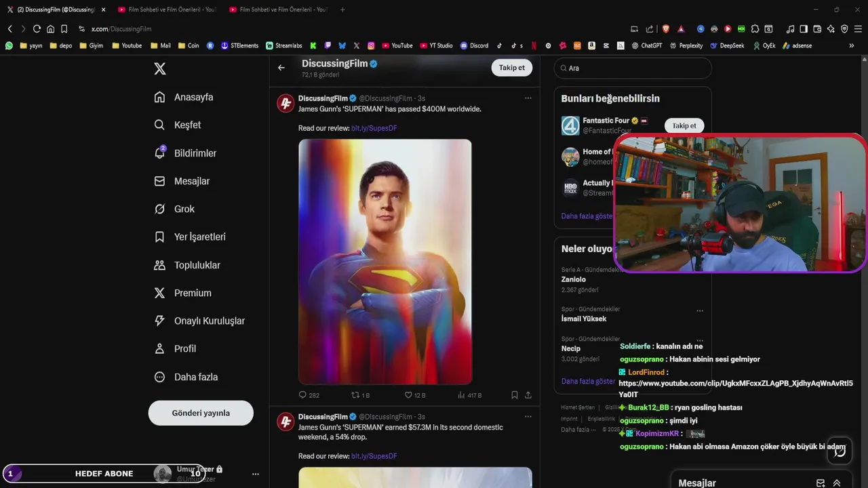Open Grok from the sidebar
Image resolution: width=868 pixels, height=488 pixels.
click(174, 209)
